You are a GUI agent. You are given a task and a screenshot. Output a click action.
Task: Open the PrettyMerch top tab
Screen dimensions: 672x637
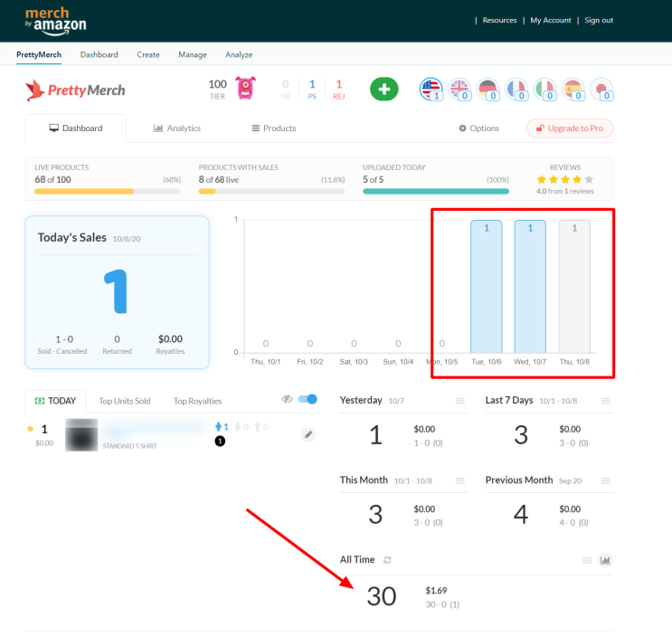pos(39,55)
